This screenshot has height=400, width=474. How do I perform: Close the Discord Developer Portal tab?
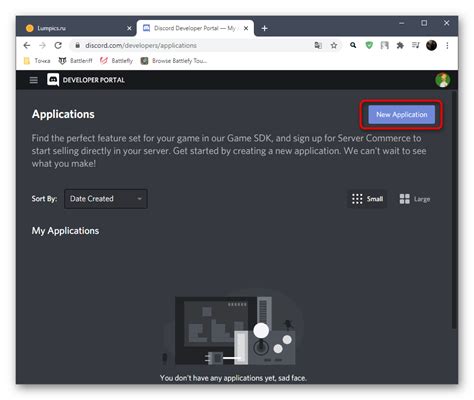tap(246, 29)
